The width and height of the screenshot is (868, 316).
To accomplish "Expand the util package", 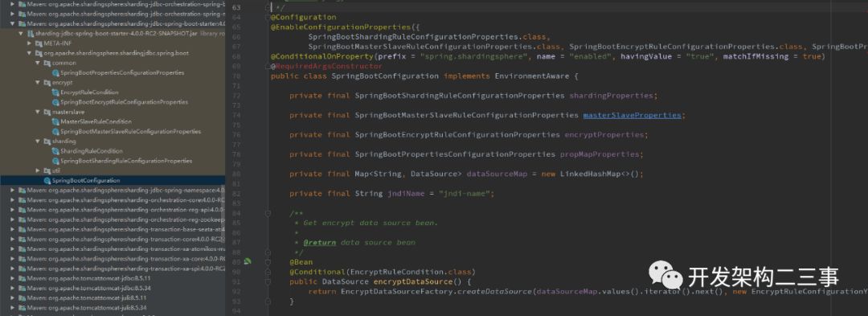I will (38, 170).
